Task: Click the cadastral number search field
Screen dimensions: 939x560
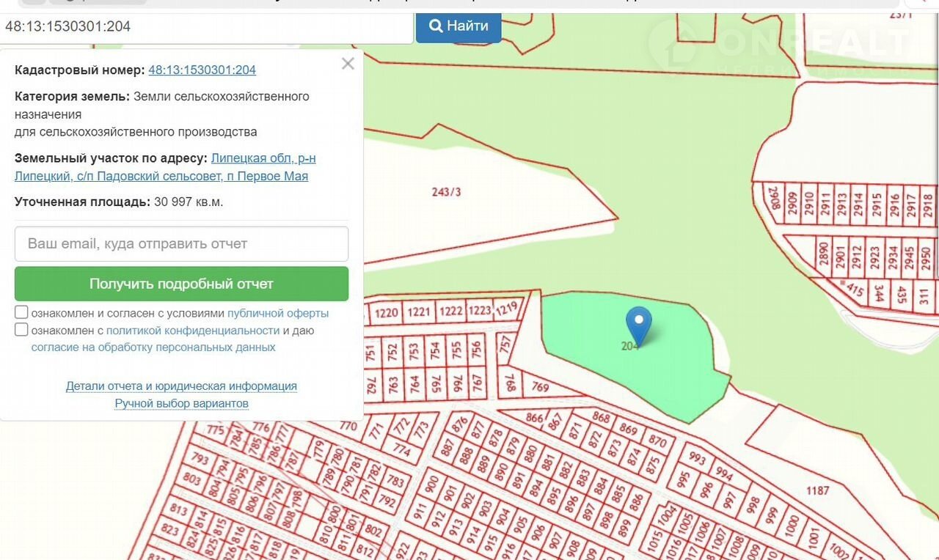Action: 207,27
